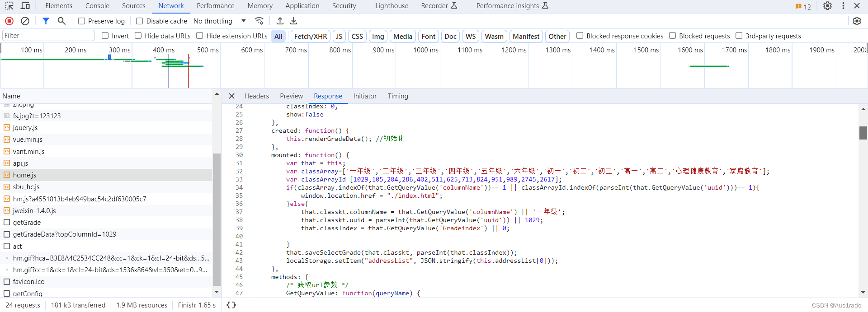868x312 pixels.
Task: Filter requests by CSS type
Action: (x=357, y=36)
